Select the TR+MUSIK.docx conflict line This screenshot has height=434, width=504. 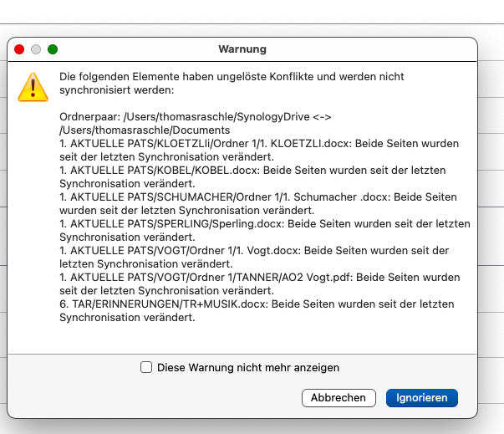pyautogui.click(x=257, y=310)
